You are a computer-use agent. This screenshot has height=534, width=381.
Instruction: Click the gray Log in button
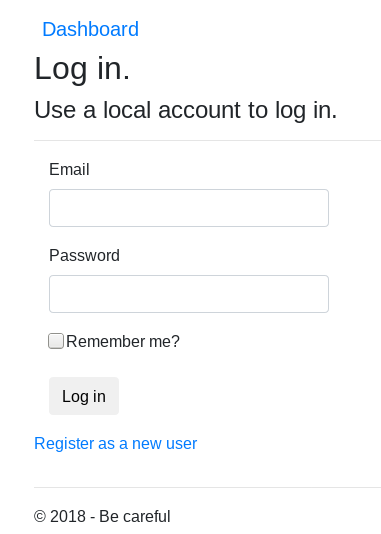coord(84,396)
